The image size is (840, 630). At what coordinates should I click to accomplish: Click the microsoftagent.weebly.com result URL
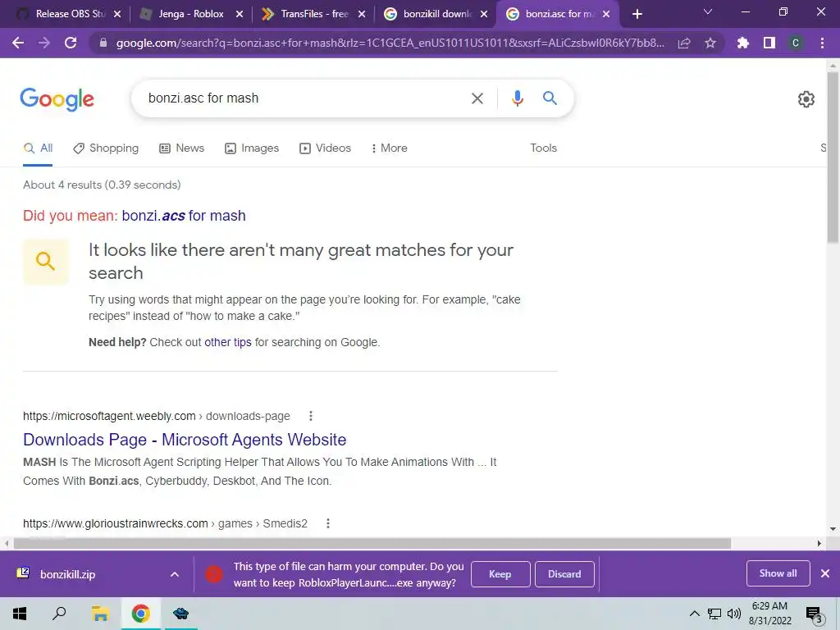click(157, 416)
